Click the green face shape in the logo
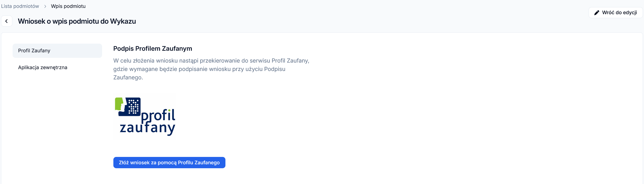Viewport: 644px width, 184px height. click(119, 104)
